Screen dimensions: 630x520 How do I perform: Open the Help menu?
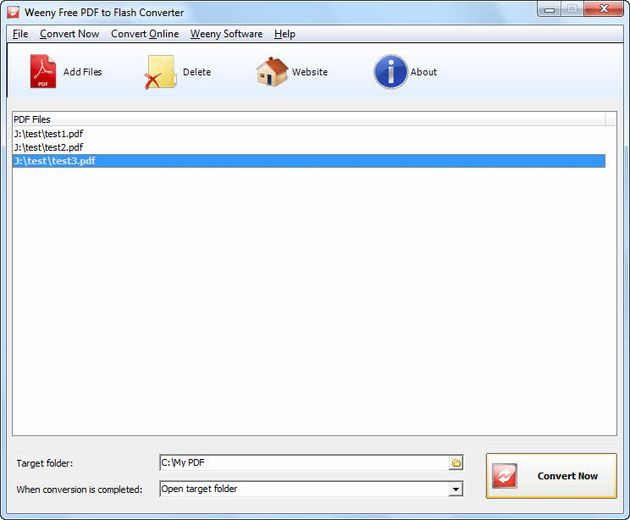tap(285, 34)
